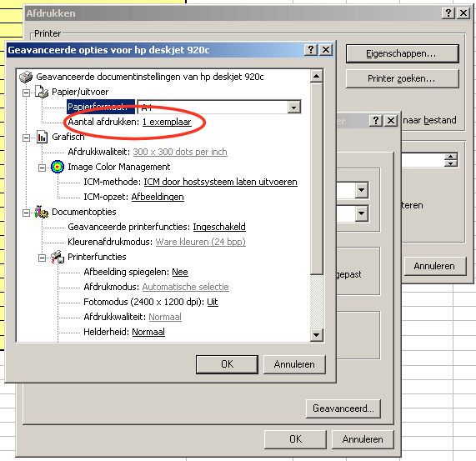
Task: Click the '1 exemplaar' value
Action: (167, 122)
